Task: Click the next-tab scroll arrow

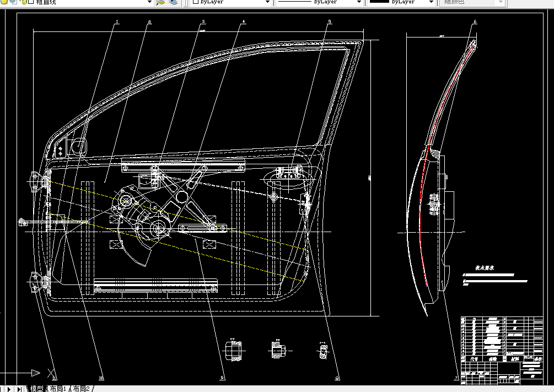Action: click(x=9, y=389)
